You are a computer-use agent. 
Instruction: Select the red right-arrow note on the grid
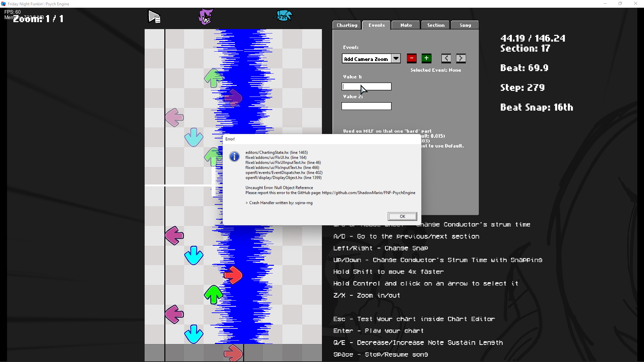[233, 275]
